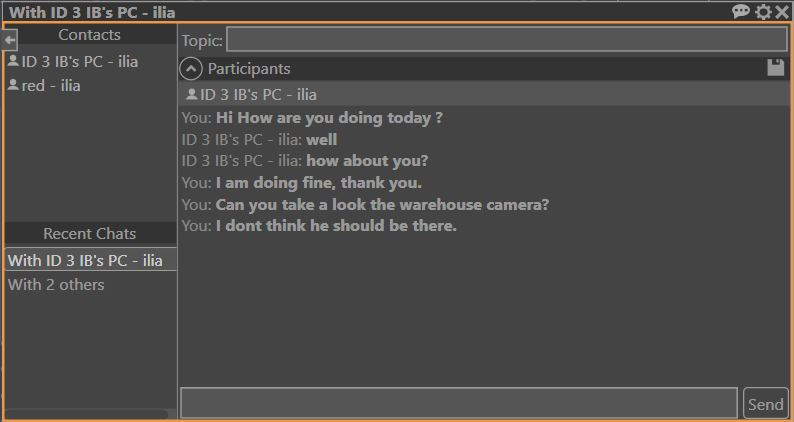Click the chat bubble icon in title bar
Screen dimensions: 794x422
click(741, 11)
